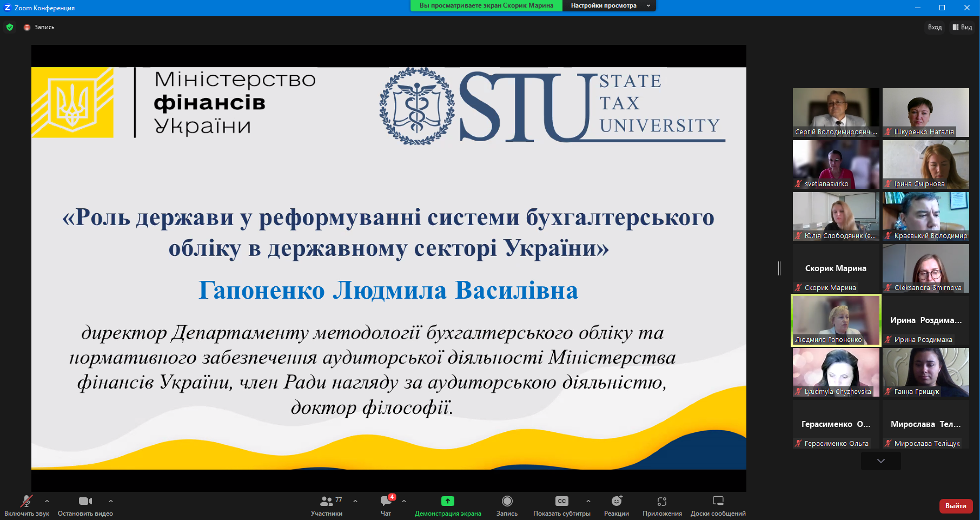Click muted mic icon on Юлія Слободяник
This screenshot has width=980, height=520.
(x=798, y=235)
